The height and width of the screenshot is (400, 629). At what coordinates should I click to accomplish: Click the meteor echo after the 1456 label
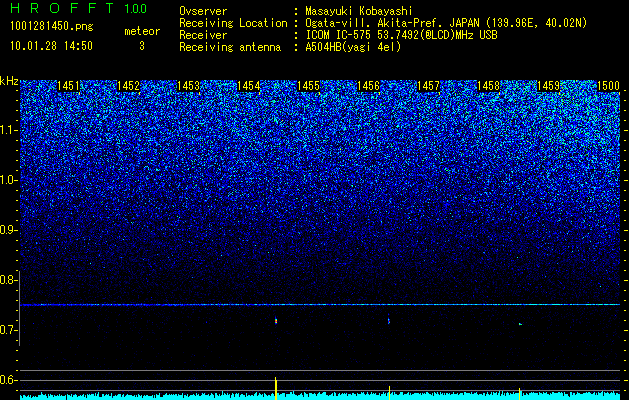coord(389,321)
